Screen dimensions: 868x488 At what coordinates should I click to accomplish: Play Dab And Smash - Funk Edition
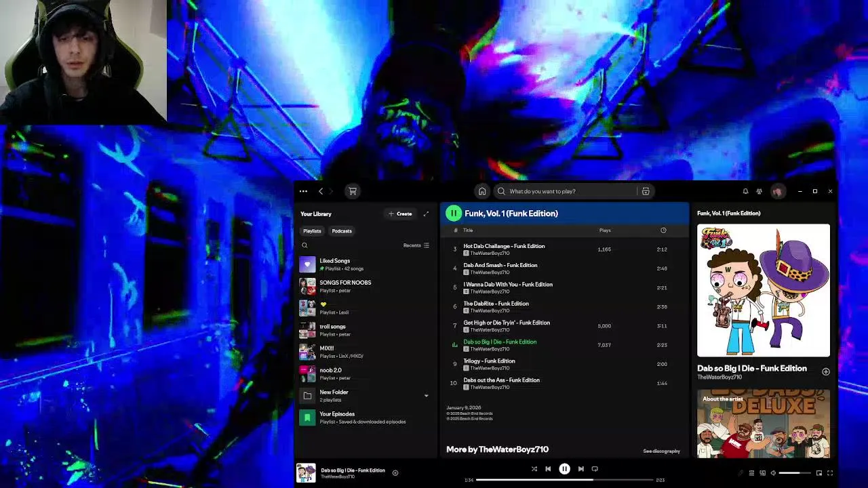564,268
